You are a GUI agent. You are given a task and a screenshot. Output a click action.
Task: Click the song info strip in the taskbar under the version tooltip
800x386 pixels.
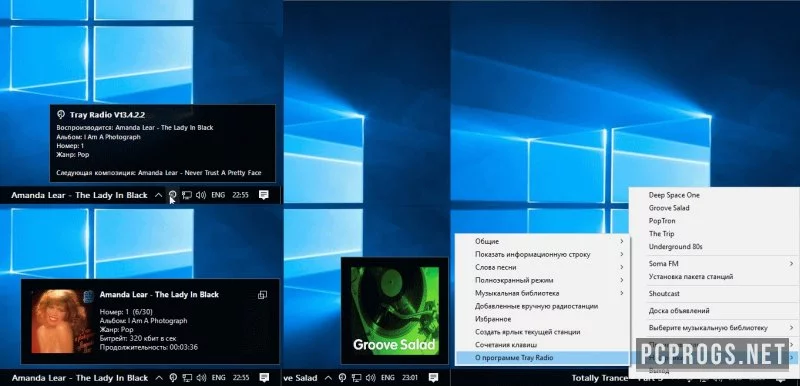click(x=79, y=195)
